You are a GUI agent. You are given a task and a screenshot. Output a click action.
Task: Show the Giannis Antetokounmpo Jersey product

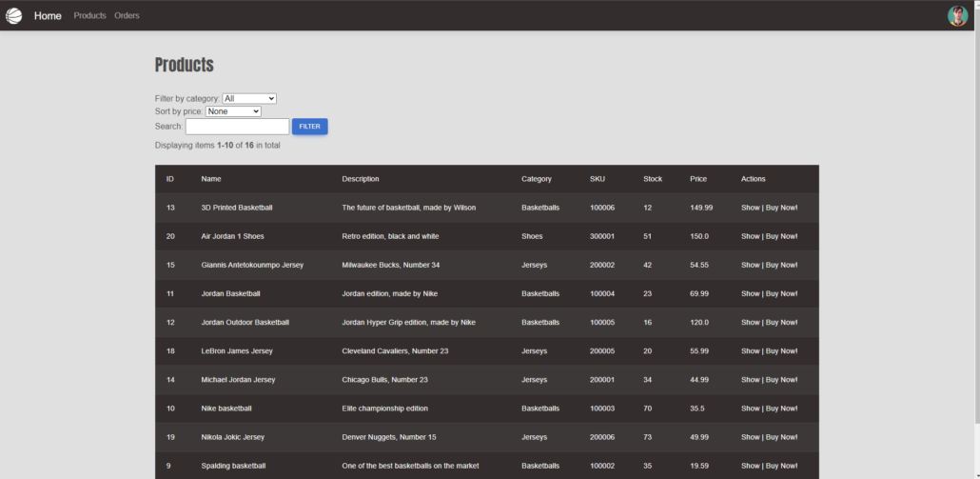(750, 265)
